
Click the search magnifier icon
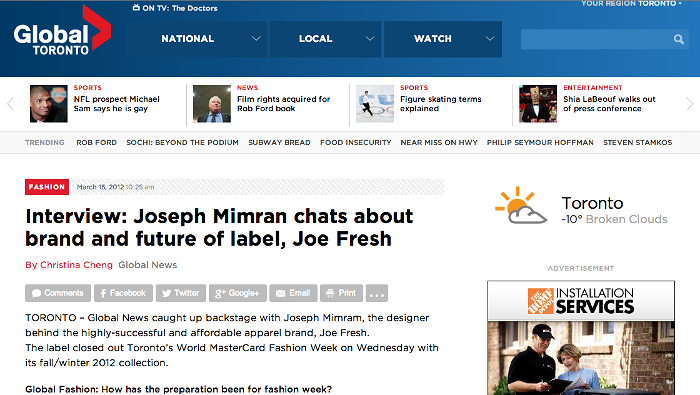click(679, 39)
